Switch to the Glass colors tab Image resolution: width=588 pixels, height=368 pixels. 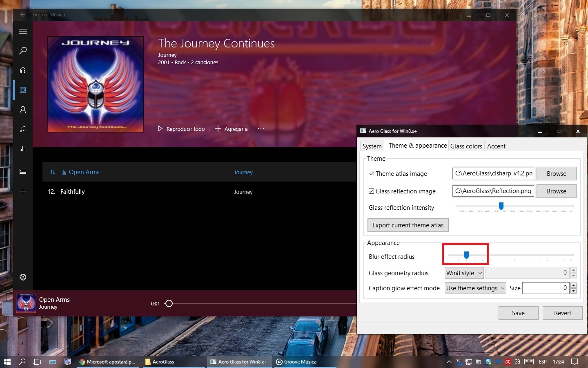pyautogui.click(x=466, y=146)
